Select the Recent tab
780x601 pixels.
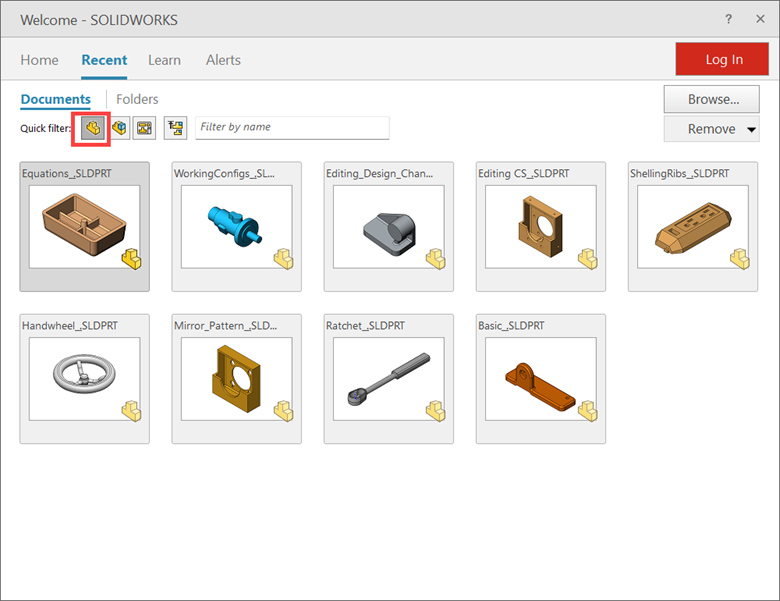pyautogui.click(x=104, y=60)
